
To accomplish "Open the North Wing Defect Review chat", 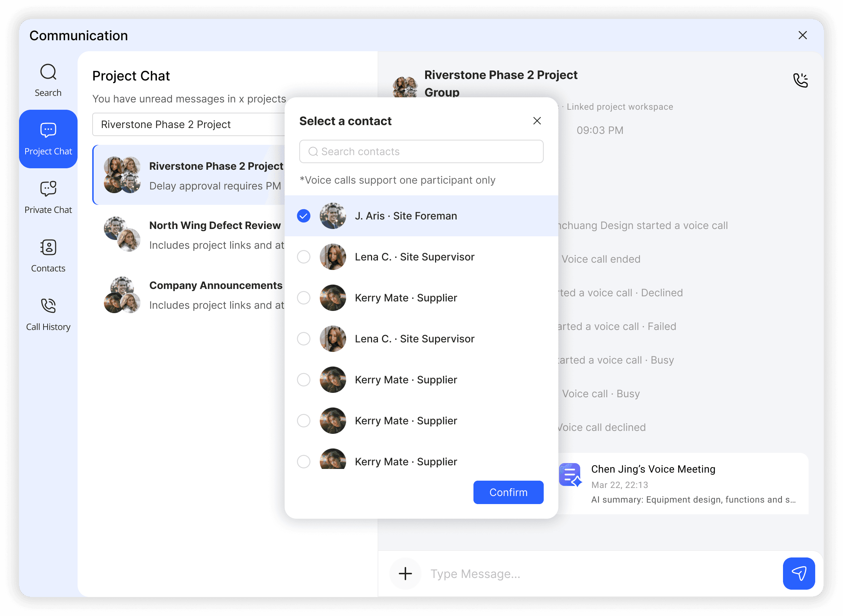I will [189, 234].
